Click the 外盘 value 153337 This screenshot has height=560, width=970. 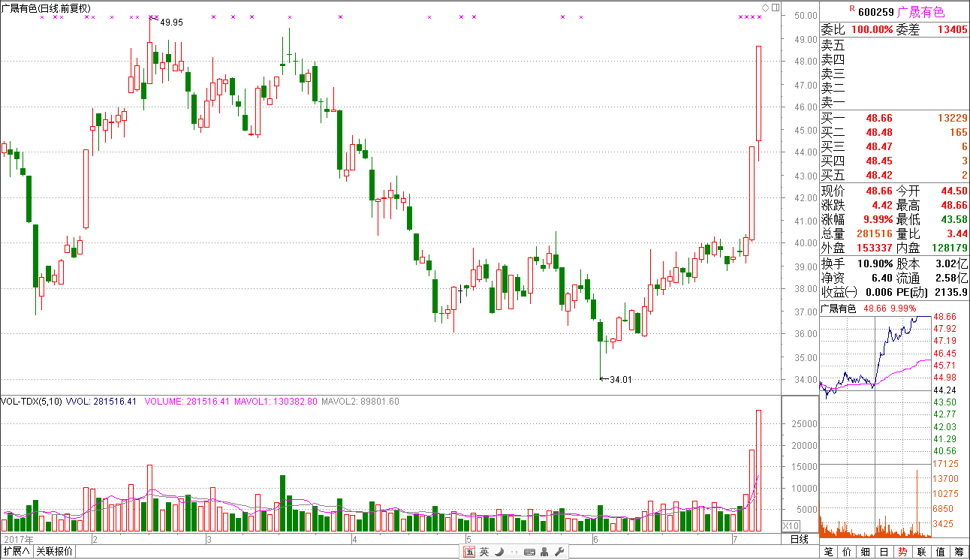click(x=874, y=248)
